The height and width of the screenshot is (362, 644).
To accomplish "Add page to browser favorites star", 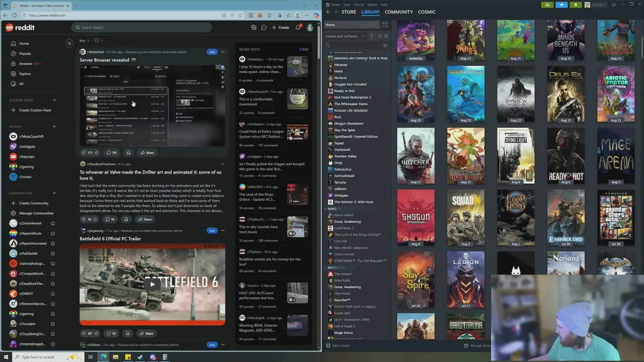I will [x=239, y=15].
